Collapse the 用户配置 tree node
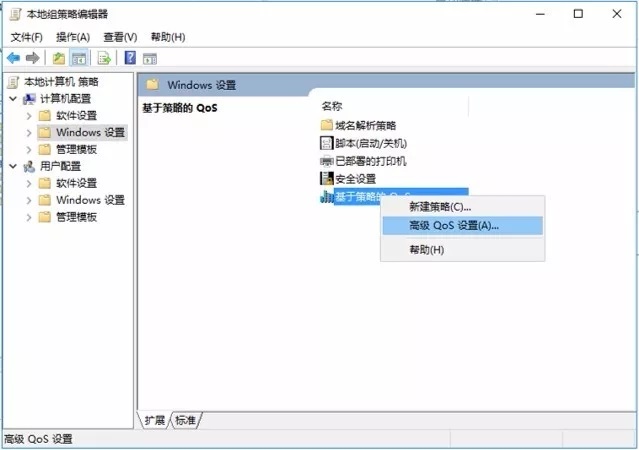The width and height of the screenshot is (639, 450). (x=13, y=166)
